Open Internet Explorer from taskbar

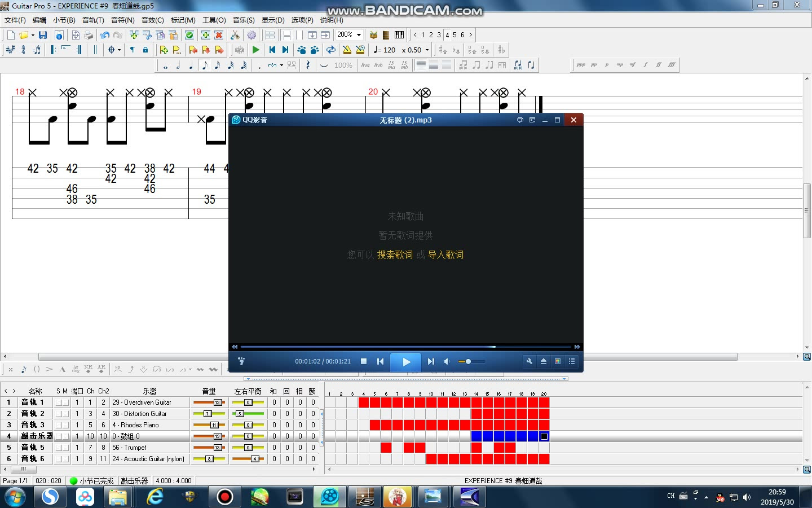point(155,497)
